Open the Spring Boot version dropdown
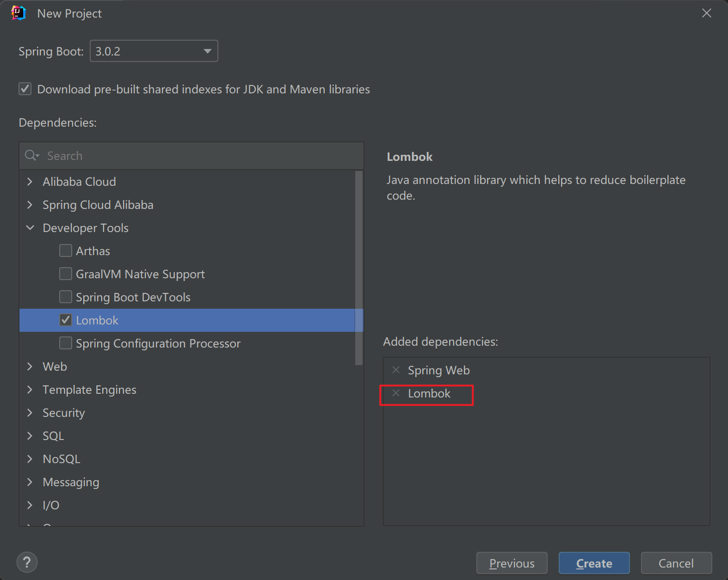 (154, 51)
